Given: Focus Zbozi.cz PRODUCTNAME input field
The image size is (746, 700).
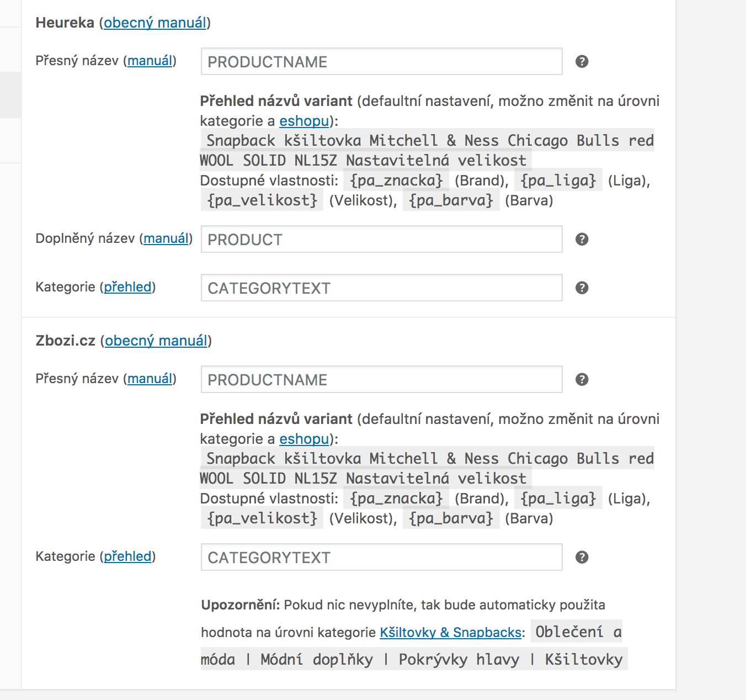Looking at the screenshot, I should (382, 379).
